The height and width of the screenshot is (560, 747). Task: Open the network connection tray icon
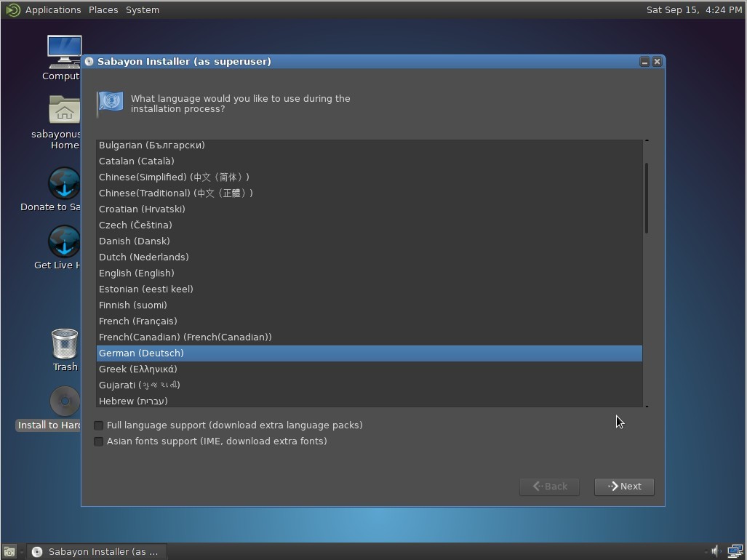pyautogui.click(x=734, y=551)
